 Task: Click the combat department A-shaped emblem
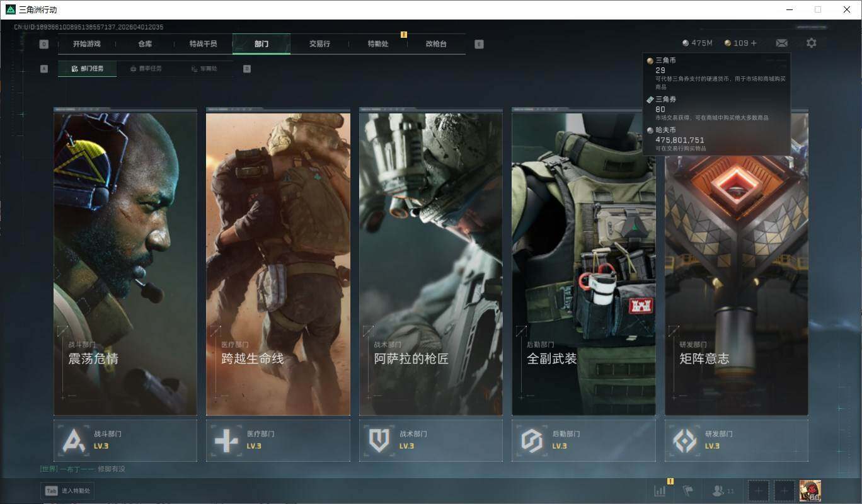point(73,440)
